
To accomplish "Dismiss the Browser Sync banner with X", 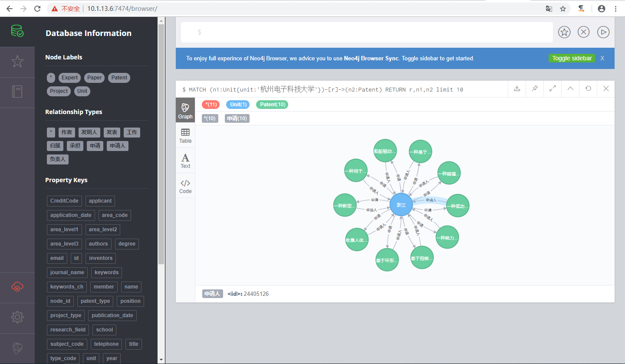I will coord(602,58).
